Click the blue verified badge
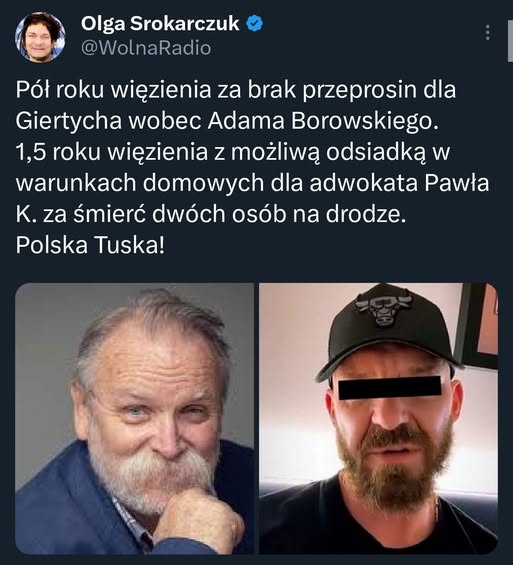513x565 pixels. click(x=254, y=24)
